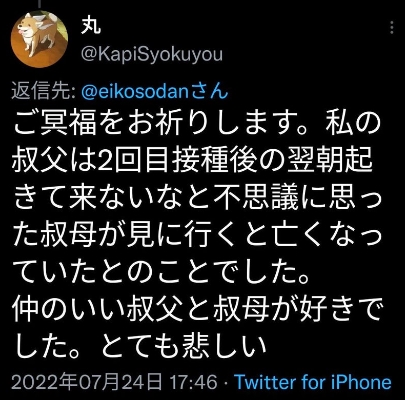Viewport: 405px width, 400px height.
Task: Click the line きて来ないなと不思議に思っ
Action: point(197,198)
